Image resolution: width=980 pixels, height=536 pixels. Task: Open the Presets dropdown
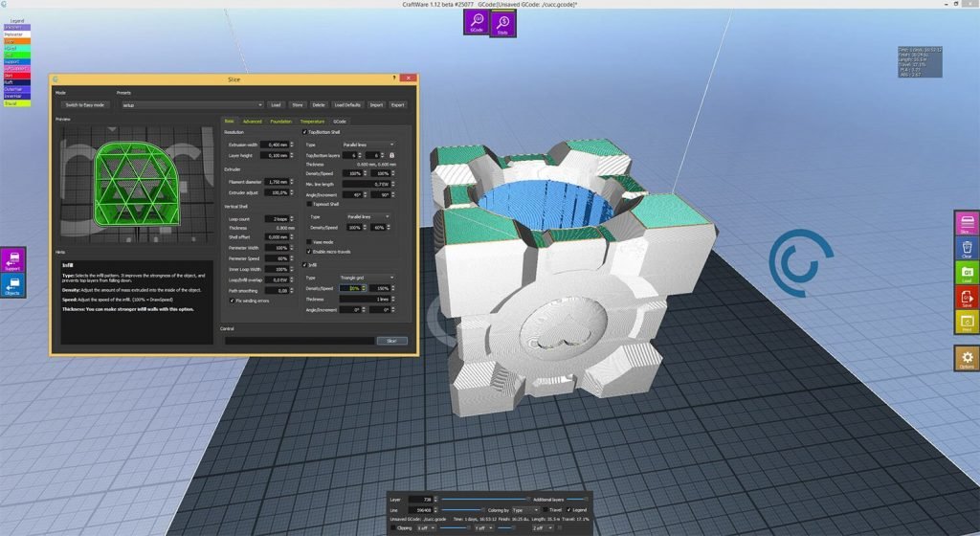coord(191,105)
